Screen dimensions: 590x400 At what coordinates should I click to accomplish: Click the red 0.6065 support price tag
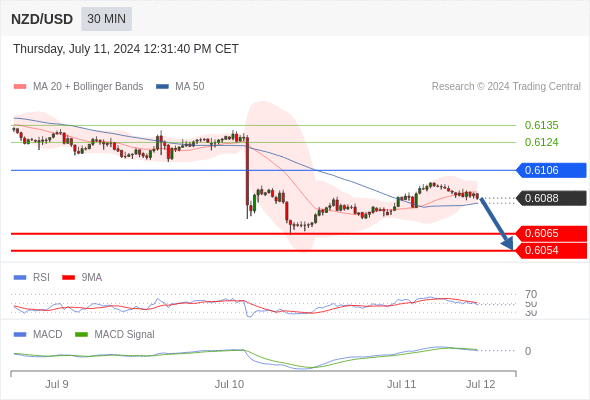551,233
